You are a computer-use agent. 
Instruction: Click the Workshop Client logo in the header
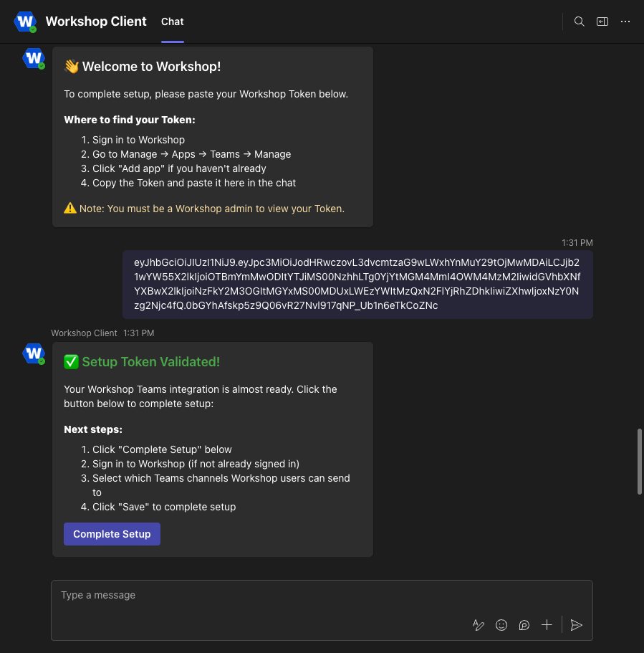[25, 22]
